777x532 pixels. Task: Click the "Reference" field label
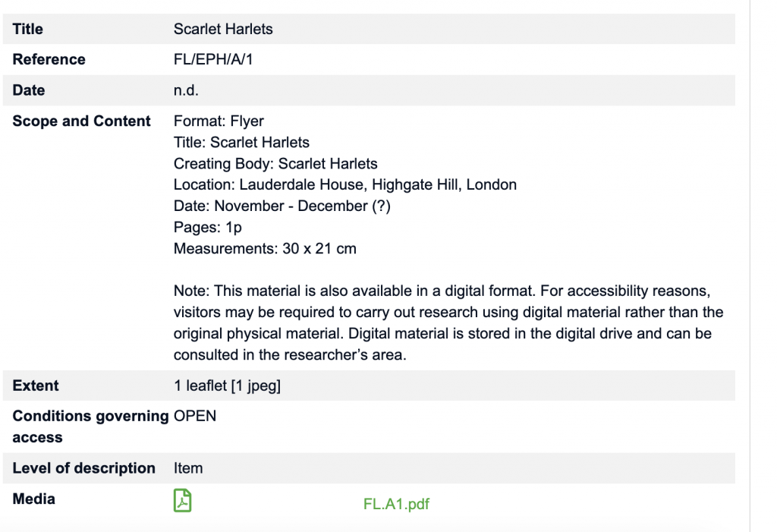tap(49, 60)
